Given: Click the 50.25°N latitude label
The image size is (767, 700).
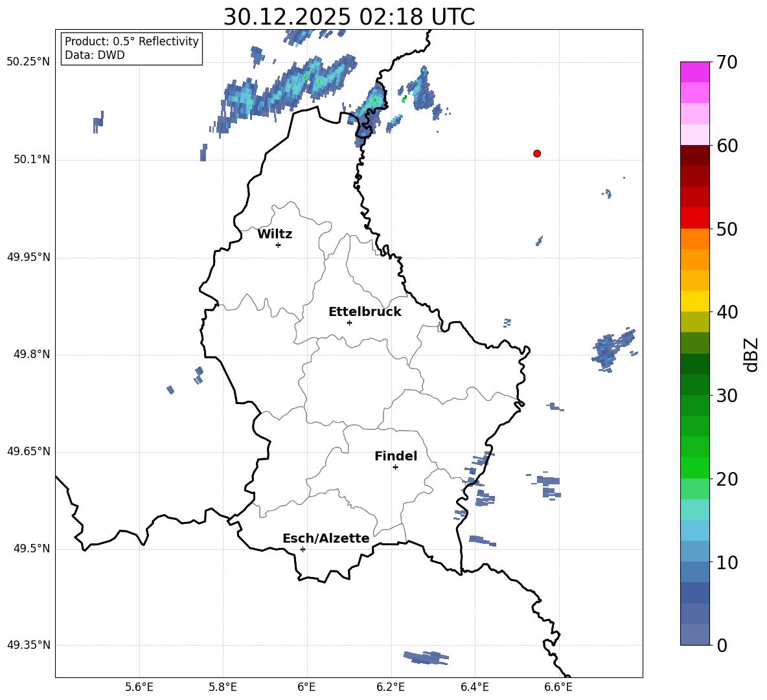Looking at the screenshot, I should click(x=28, y=62).
